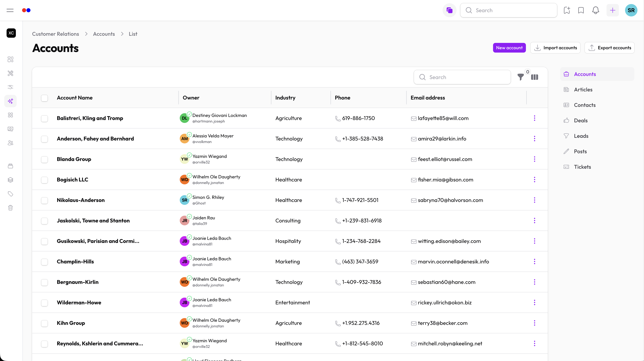The image size is (644, 361).
Task: Go to Accounts breadcrumb link
Action: (x=104, y=34)
